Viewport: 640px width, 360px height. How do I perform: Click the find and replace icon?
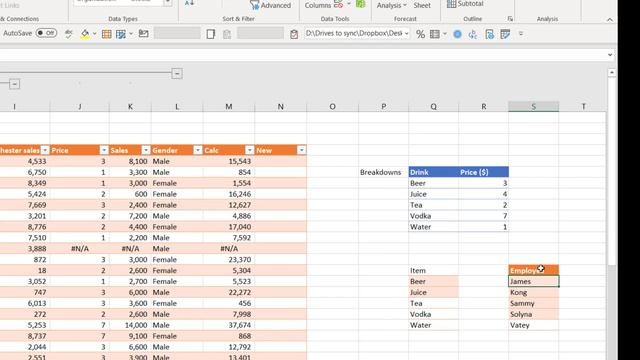click(x=473, y=34)
